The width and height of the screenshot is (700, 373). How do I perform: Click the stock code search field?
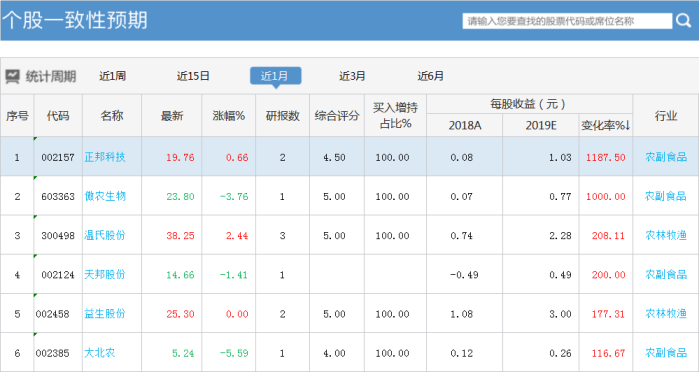pos(567,21)
